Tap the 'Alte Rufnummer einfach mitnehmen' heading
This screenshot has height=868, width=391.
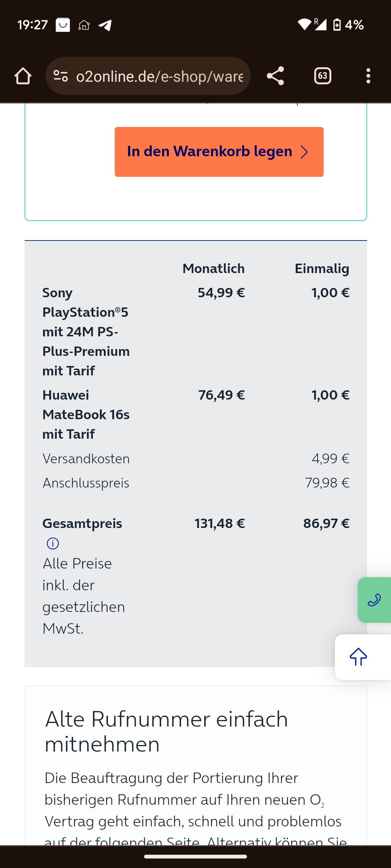coord(166,731)
